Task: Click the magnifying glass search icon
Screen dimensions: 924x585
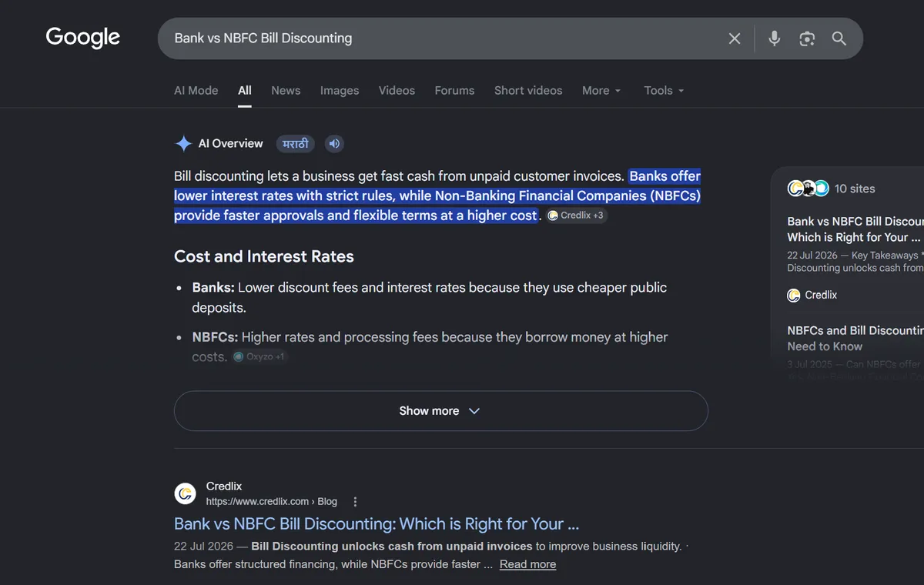Action: tap(839, 38)
